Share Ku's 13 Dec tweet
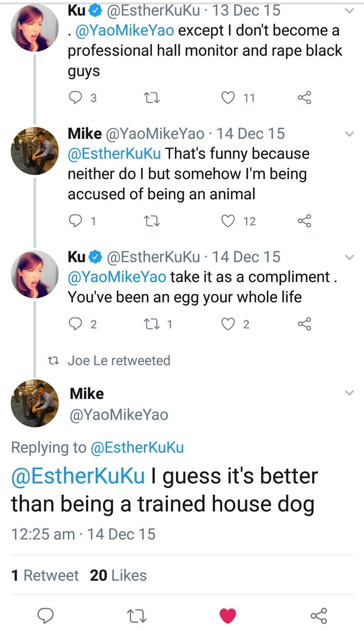The height and width of the screenshot is (631, 364). pos(305,98)
